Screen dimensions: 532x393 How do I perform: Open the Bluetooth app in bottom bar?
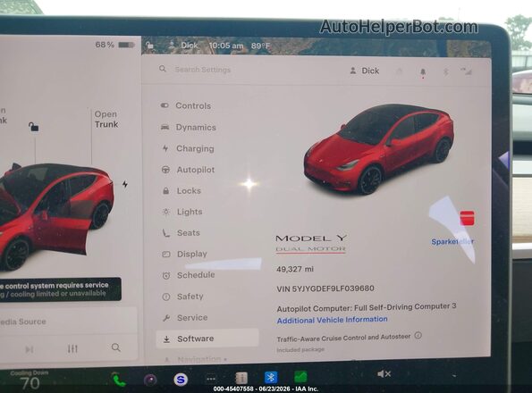[x=271, y=377]
